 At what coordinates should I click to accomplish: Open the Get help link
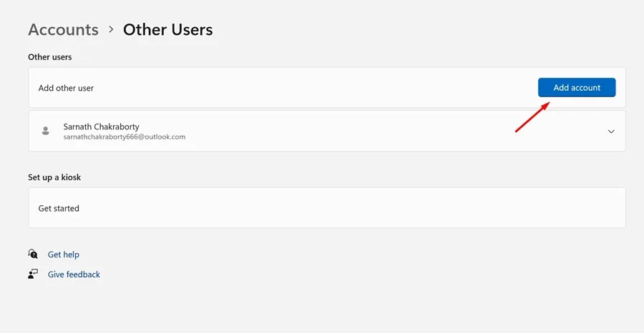64,254
